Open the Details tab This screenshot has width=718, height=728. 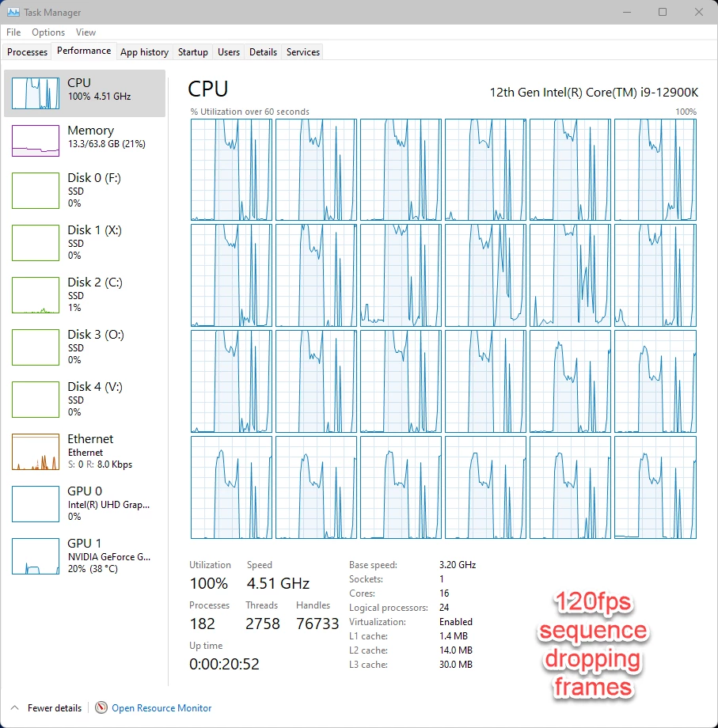click(264, 52)
